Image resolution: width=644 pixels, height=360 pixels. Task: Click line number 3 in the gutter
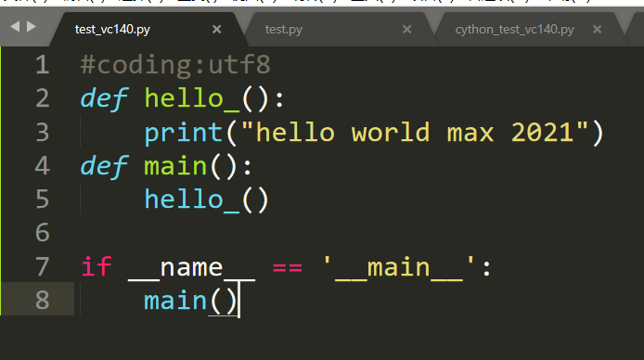click(43, 132)
